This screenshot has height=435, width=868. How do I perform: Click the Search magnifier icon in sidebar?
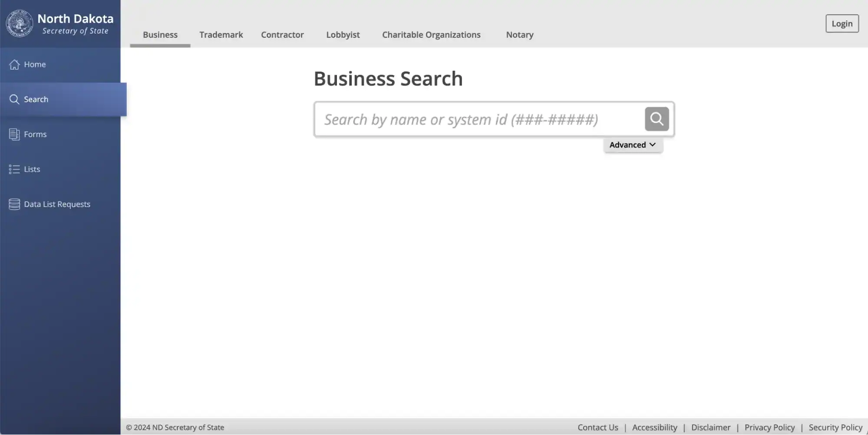pyautogui.click(x=14, y=99)
